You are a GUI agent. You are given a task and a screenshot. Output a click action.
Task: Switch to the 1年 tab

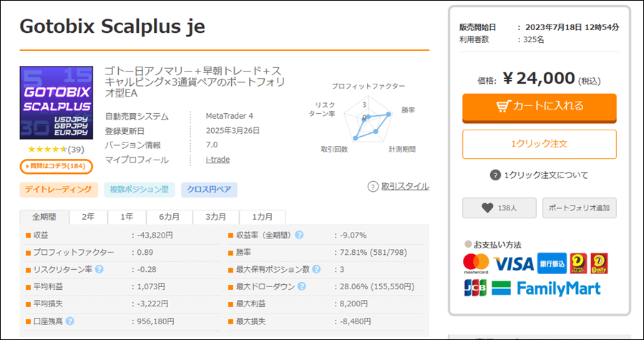click(127, 217)
